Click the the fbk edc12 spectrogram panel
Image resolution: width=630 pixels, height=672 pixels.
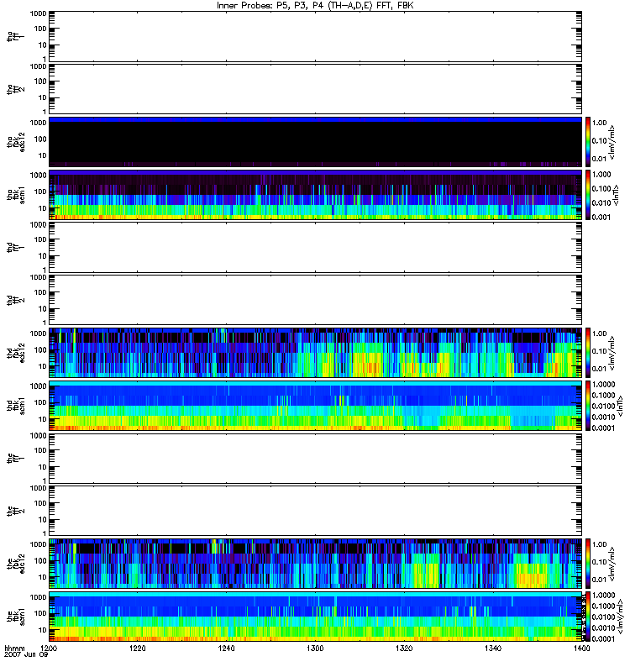pos(316,564)
